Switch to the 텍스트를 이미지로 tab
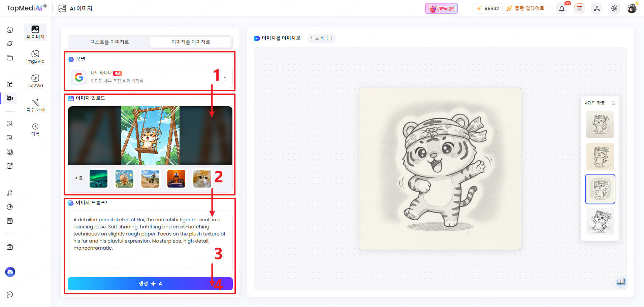Screen dimensions: 644x307 coord(109,42)
